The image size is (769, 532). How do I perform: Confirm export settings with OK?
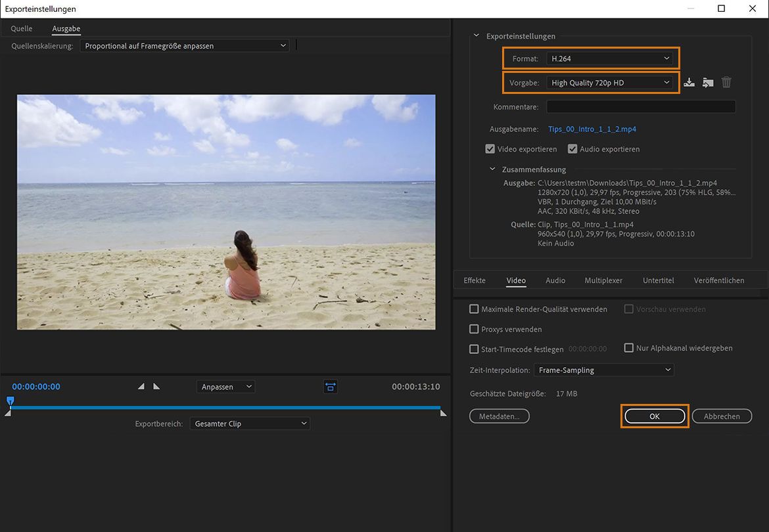[654, 416]
